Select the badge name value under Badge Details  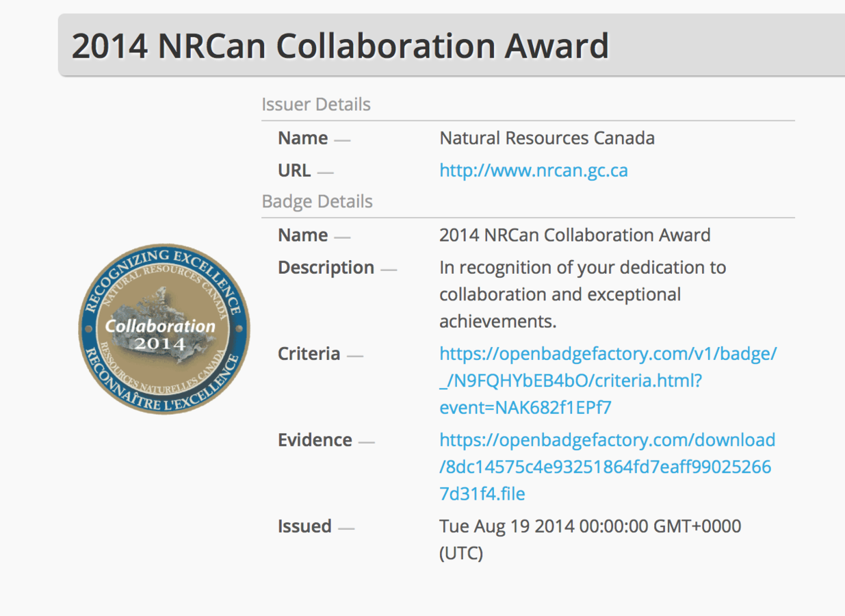point(575,235)
